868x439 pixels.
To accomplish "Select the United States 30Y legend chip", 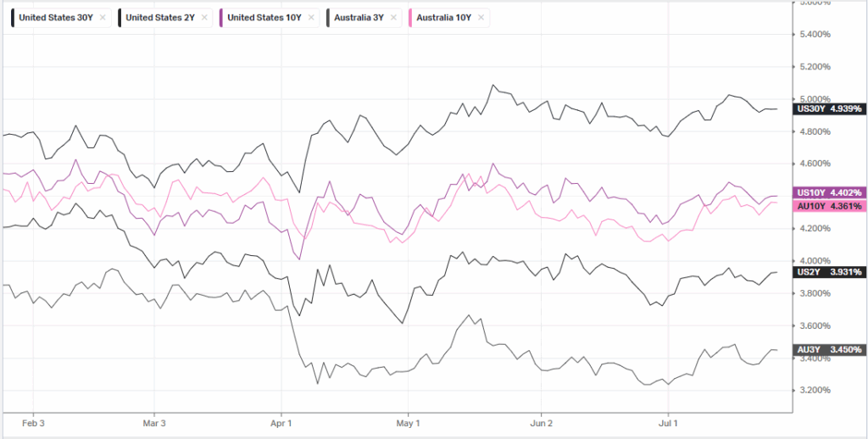I will point(56,18).
